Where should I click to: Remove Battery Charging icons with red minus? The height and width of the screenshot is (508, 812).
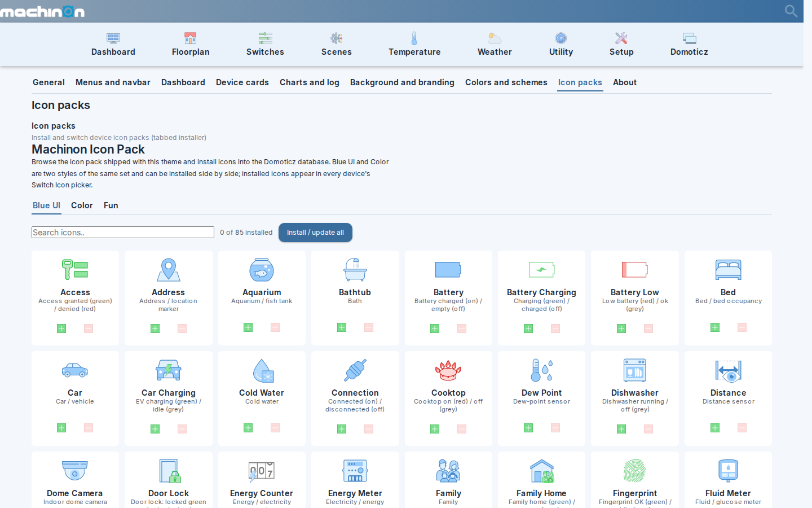[x=555, y=329]
